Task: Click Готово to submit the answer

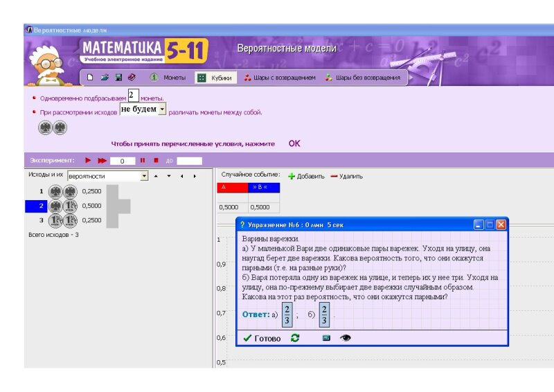Action: tap(262, 338)
